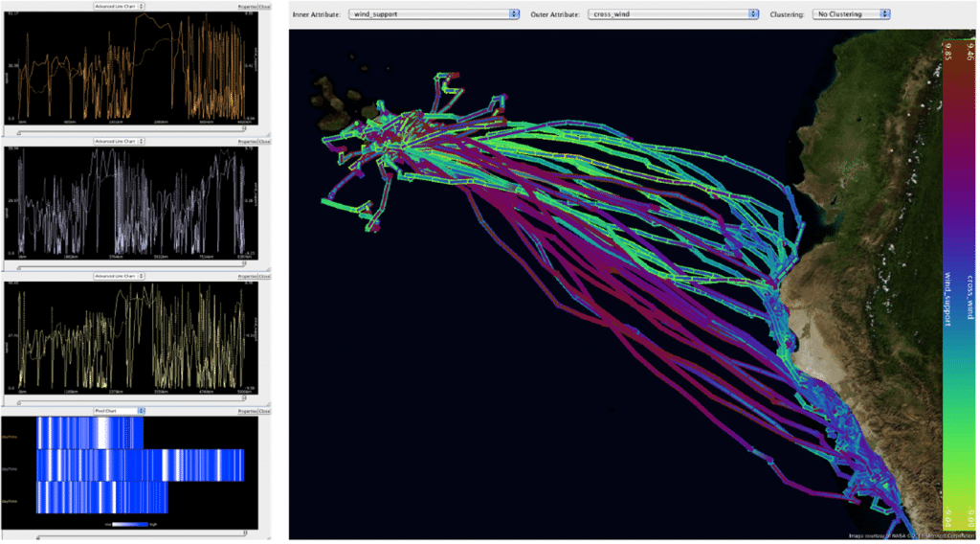Click the vertical color legend bar on map
The width and height of the screenshot is (980, 544).
(957, 285)
